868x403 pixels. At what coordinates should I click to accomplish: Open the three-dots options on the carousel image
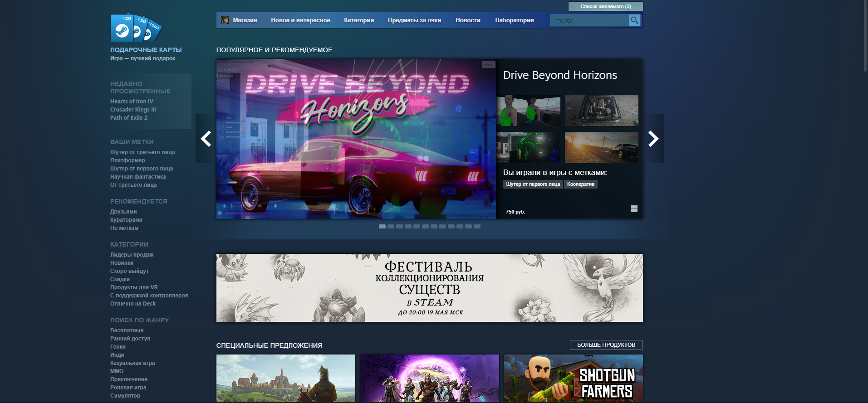pyautogui.click(x=488, y=65)
